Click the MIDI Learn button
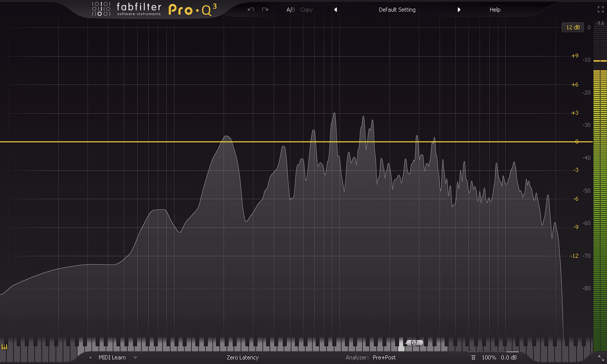The width and height of the screenshot is (607, 364). click(x=112, y=357)
